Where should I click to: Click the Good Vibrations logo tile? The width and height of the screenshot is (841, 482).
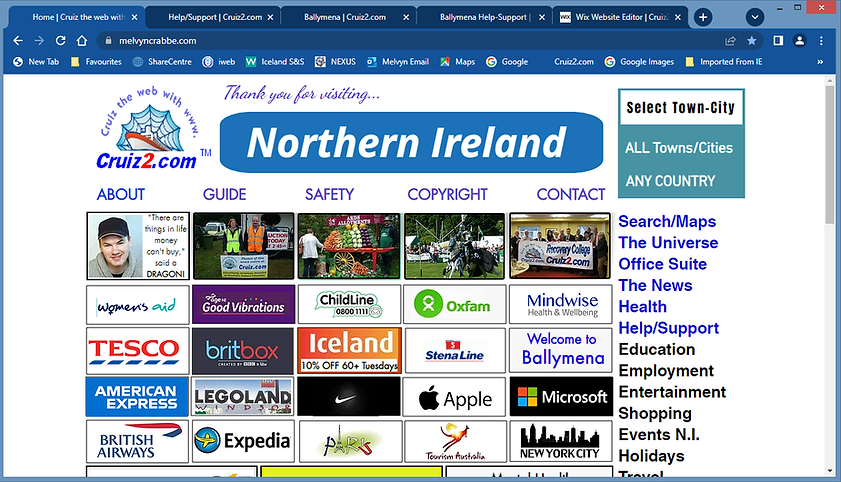(244, 305)
